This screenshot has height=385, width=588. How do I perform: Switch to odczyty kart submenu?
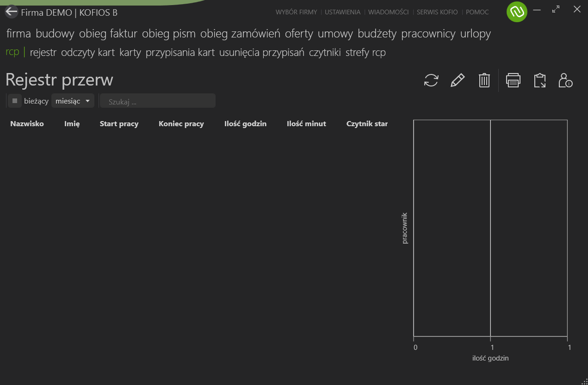[88, 53]
